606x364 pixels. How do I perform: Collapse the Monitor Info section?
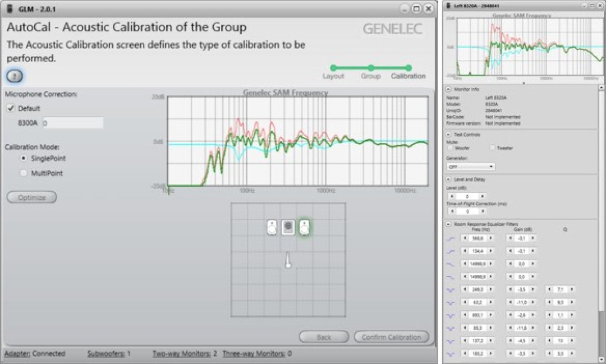pos(448,89)
